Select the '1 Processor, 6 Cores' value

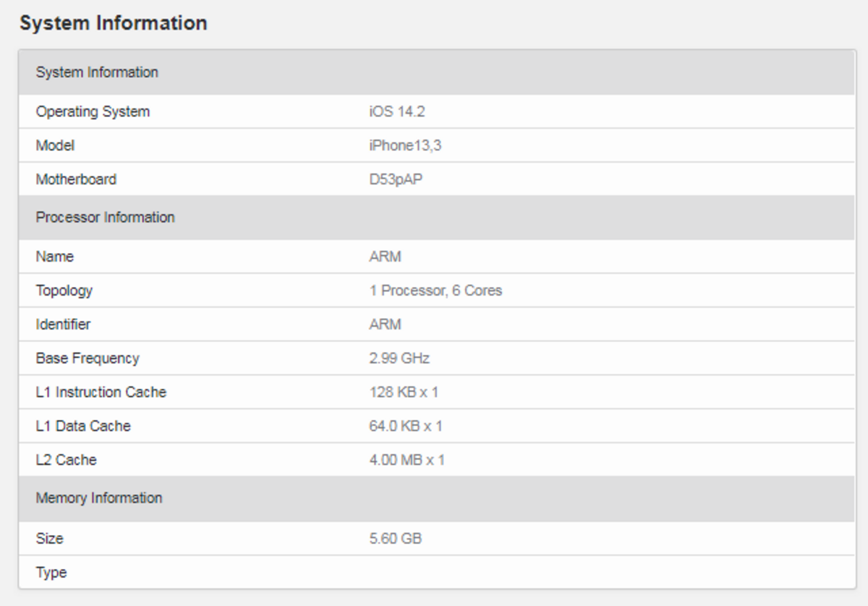[435, 291]
